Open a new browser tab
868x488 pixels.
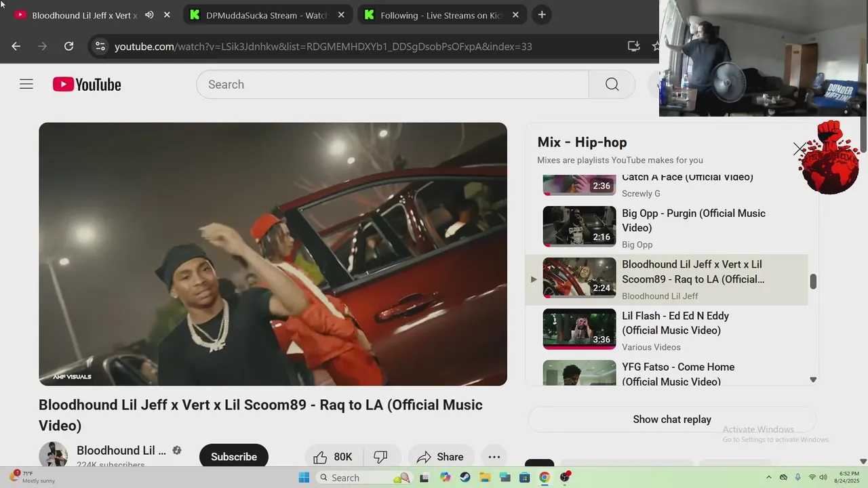(x=541, y=14)
